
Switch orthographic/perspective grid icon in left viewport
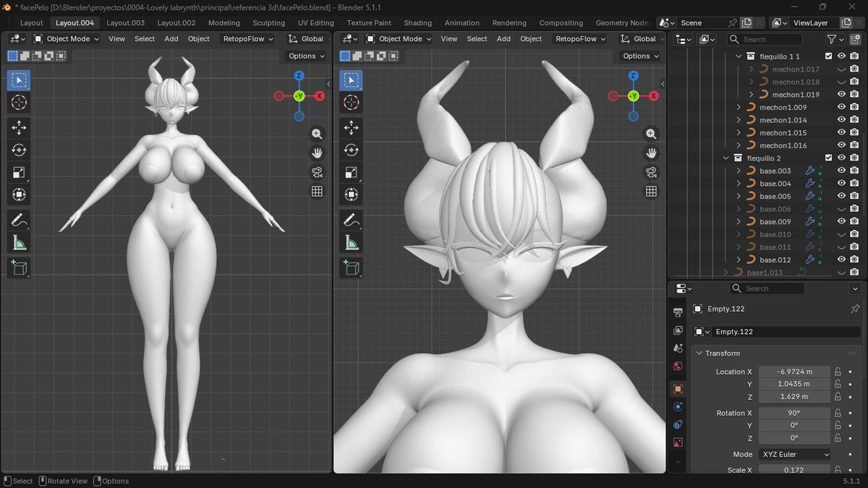(317, 191)
